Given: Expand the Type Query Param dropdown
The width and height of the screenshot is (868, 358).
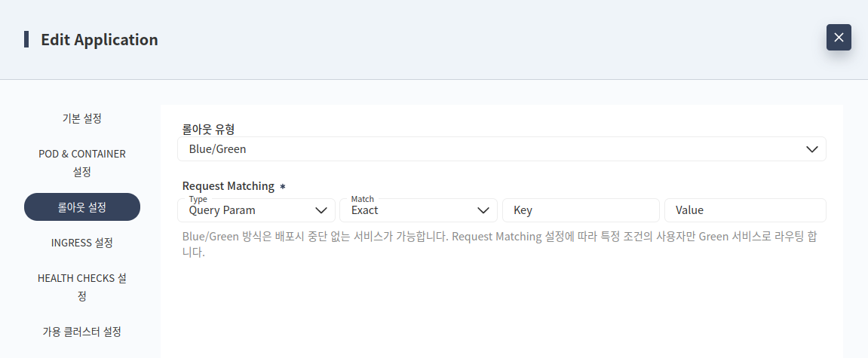Looking at the screenshot, I should (256, 210).
